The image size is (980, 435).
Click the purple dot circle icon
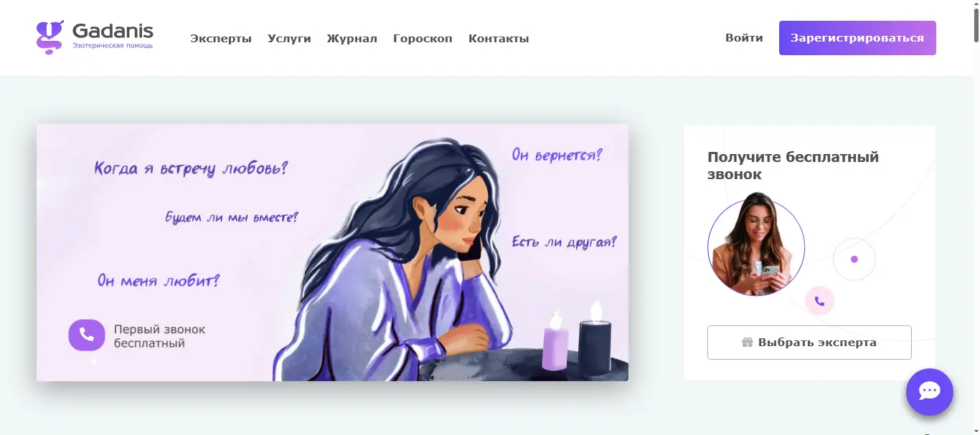(x=854, y=259)
